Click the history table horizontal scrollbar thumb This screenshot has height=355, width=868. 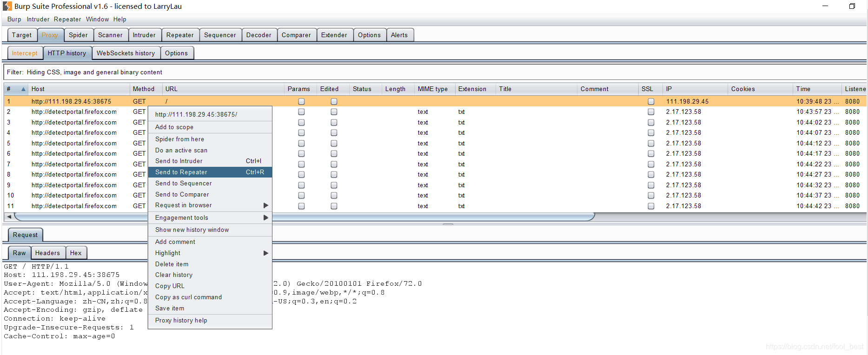coord(305,217)
